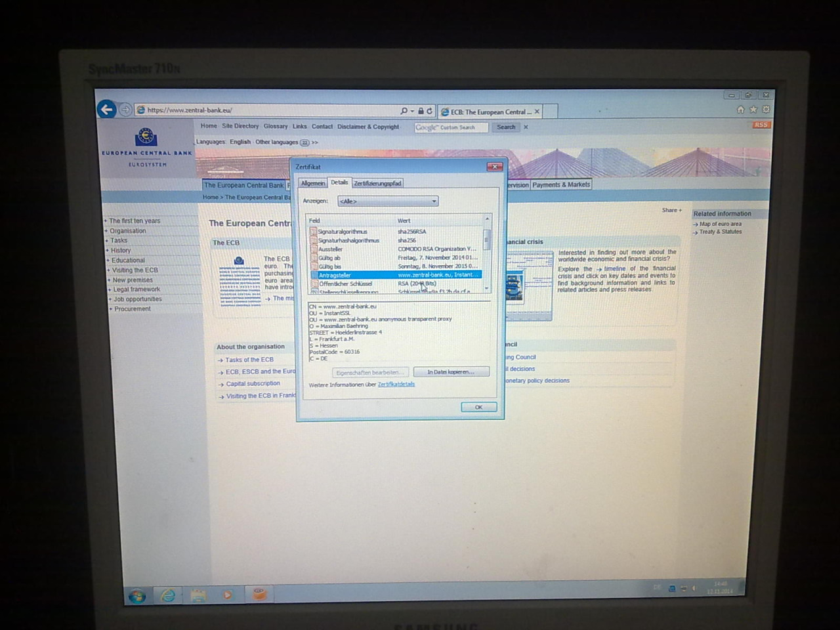Click the address bar search dropdown arrow
Viewport: 840px width, 630px height.
[x=412, y=111]
